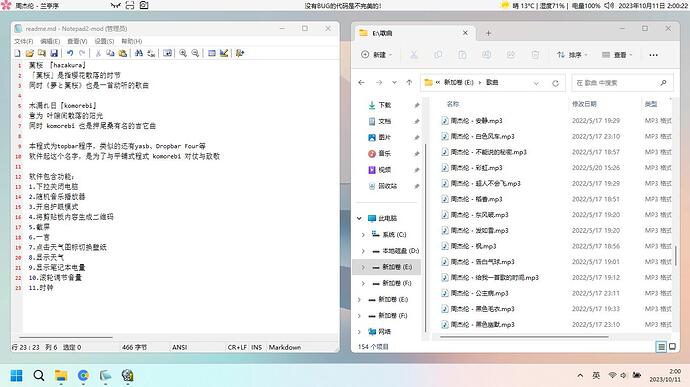Expand the 网络 tree node
This screenshot has width=690, height=387.
pos(359,332)
